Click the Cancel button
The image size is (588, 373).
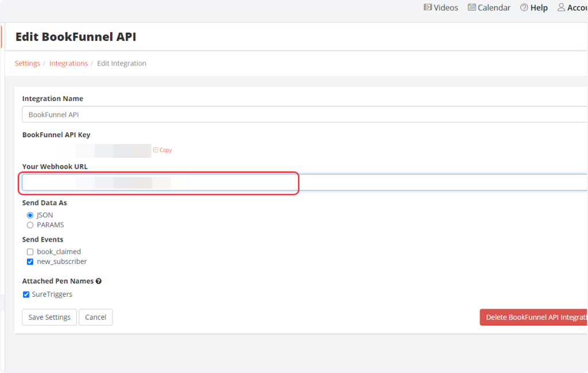point(95,317)
